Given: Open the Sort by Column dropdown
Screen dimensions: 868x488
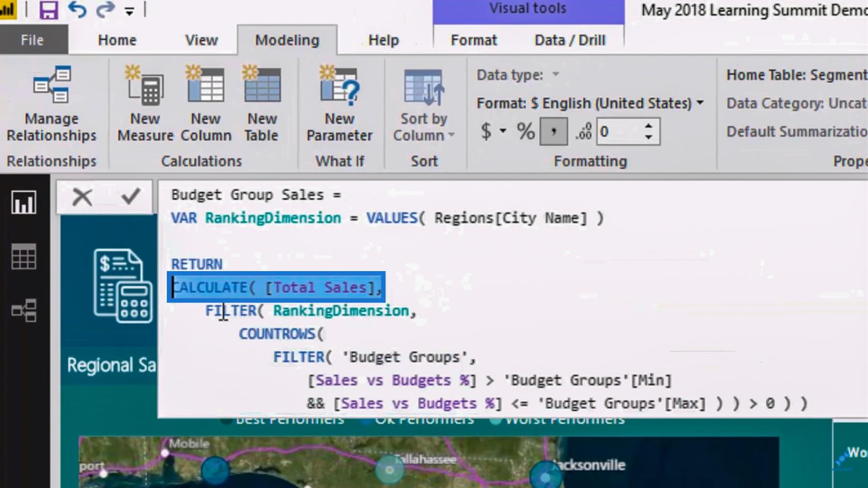Looking at the screenshot, I should click(x=424, y=106).
